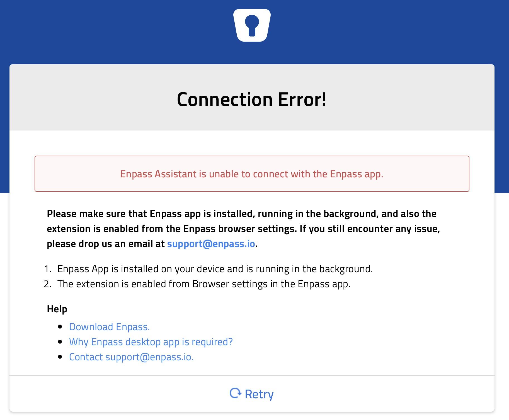Click the 'Connection Error!' heading
The height and width of the screenshot is (420, 509).
coord(251,99)
